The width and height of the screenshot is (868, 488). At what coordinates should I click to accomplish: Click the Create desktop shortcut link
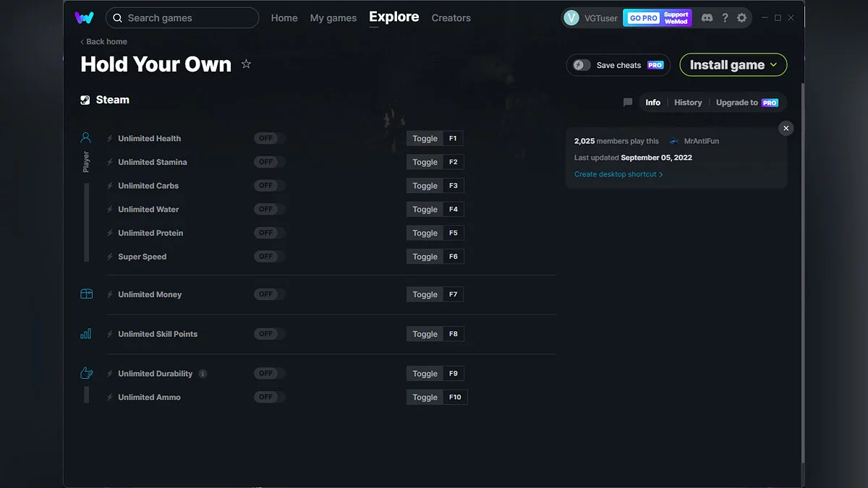pyautogui.click(x=616, y=174)
